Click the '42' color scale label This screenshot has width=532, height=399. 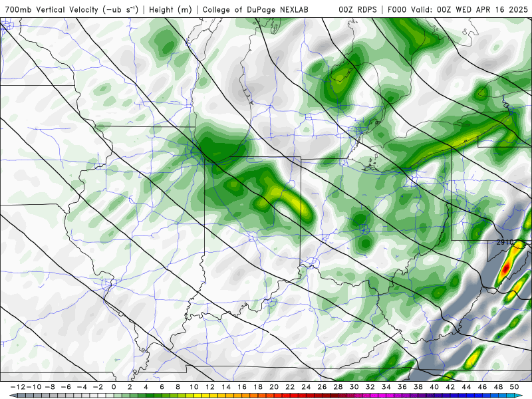(450, 387)
